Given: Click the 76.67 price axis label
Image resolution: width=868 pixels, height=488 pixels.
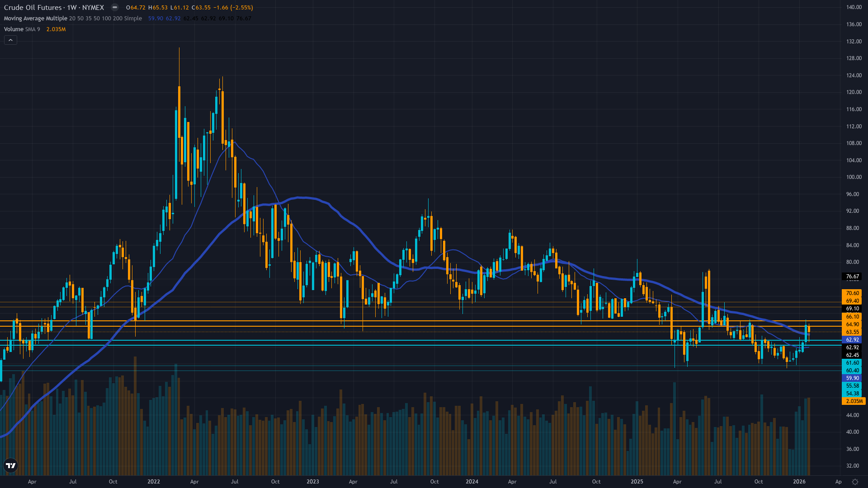Looking at the screenshot, I should coord(852,277).
